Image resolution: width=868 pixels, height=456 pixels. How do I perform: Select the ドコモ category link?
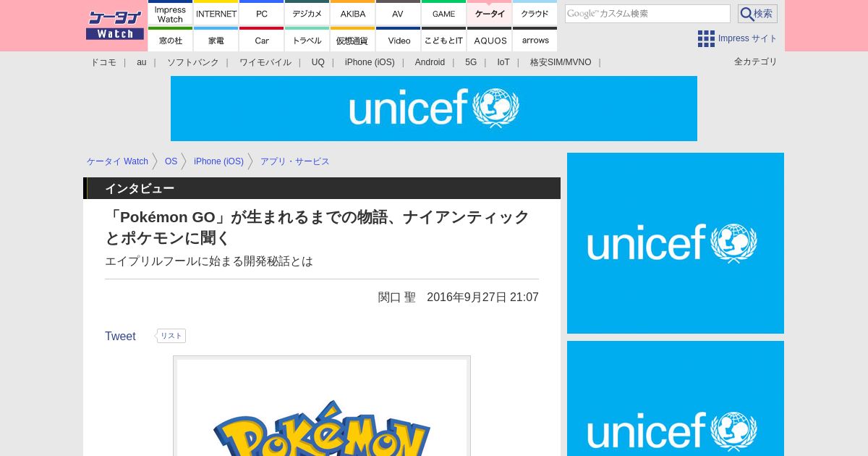[103, 62]
